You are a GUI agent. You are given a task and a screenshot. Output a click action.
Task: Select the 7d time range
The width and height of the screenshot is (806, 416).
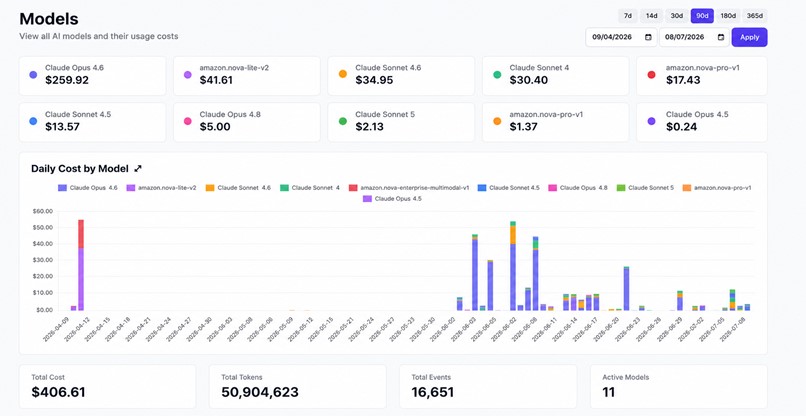628,16
